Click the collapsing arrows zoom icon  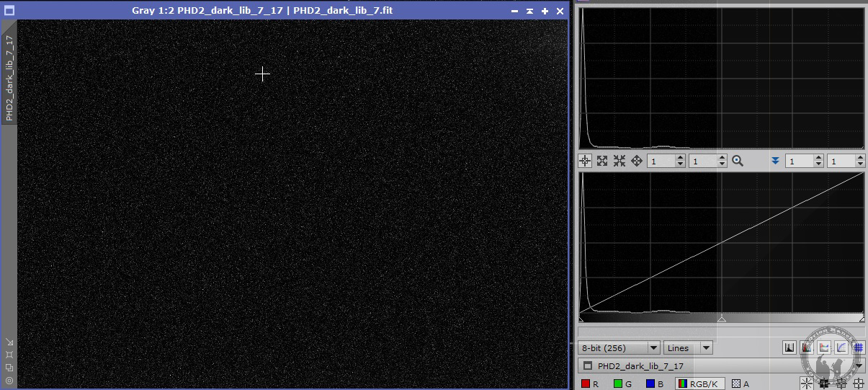(x=619, y=161)
